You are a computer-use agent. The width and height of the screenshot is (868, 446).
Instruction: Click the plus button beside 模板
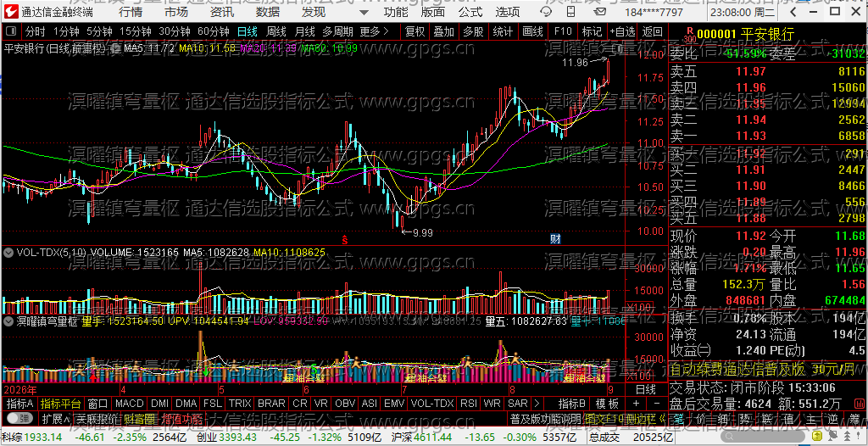tap(636, 404)
